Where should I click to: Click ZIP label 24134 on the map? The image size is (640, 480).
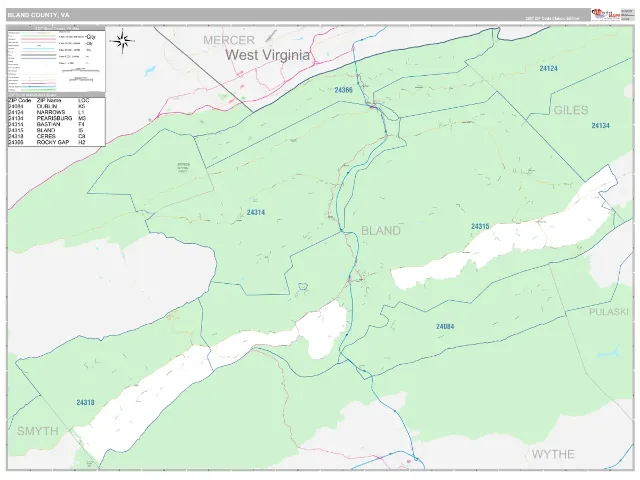pyautogui.click(x=600, y=126)
